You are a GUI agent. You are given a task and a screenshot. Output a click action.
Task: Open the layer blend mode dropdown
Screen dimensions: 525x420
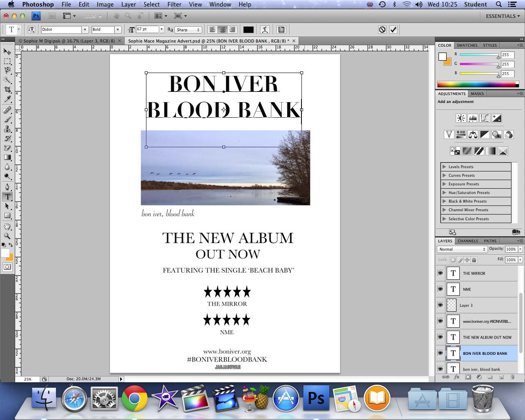[x=462, y=249]
